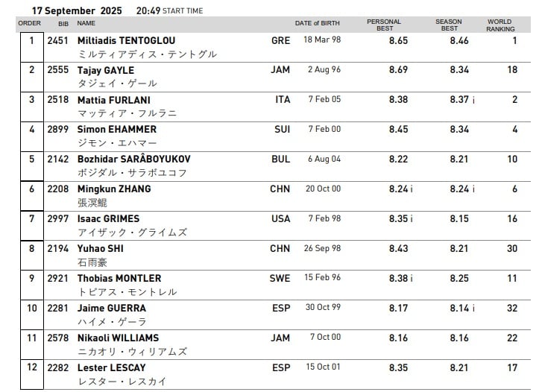Click Jaime GUERRA's birth date

coord(323,307)
